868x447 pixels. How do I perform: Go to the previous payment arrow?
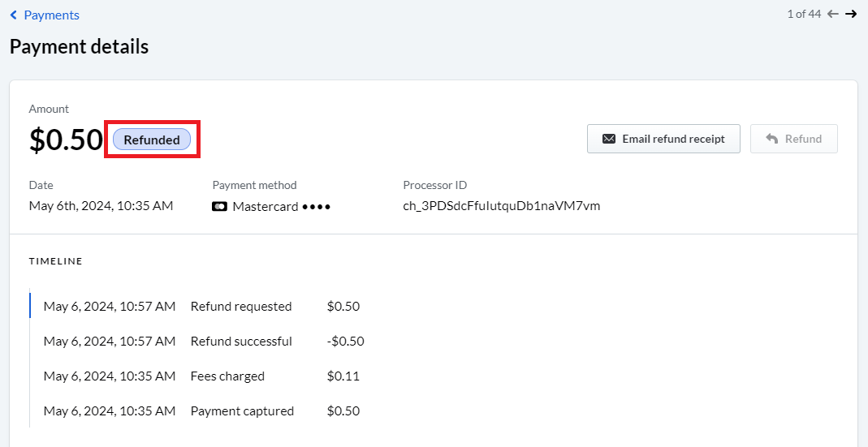[833, 15]
